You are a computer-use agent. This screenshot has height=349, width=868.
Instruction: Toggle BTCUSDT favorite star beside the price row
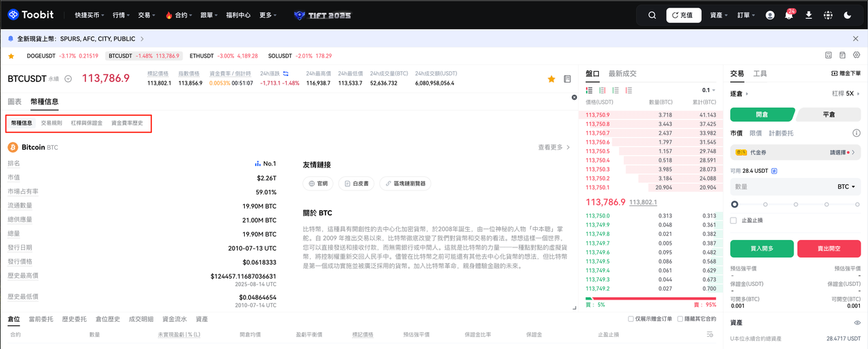coord(551,79)
